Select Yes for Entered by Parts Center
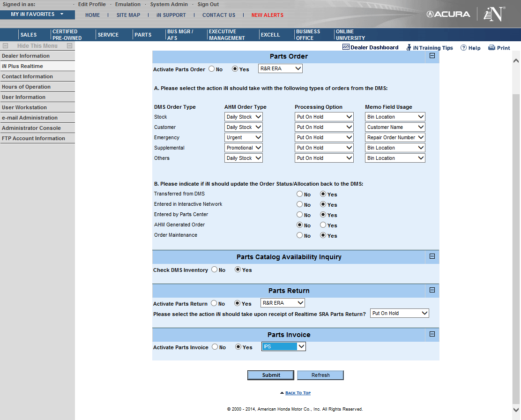The image size is (521, 420). pos(323,215)
